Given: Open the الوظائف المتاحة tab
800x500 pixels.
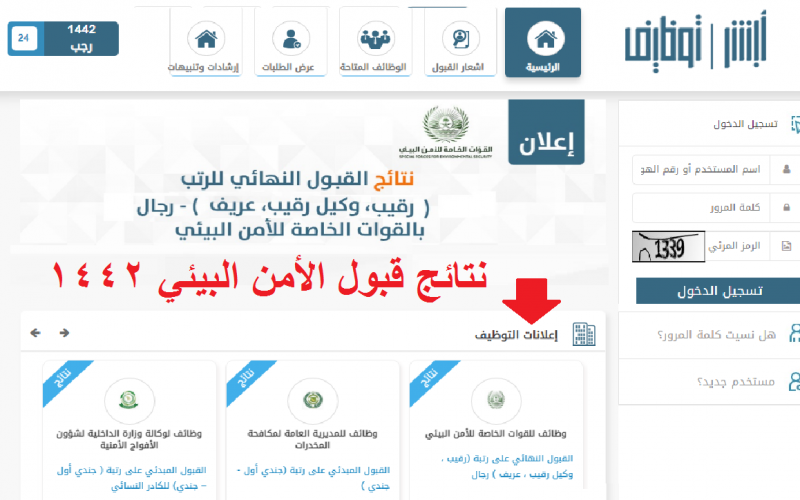Looking at the screenshot, I should tap(375, 42).
